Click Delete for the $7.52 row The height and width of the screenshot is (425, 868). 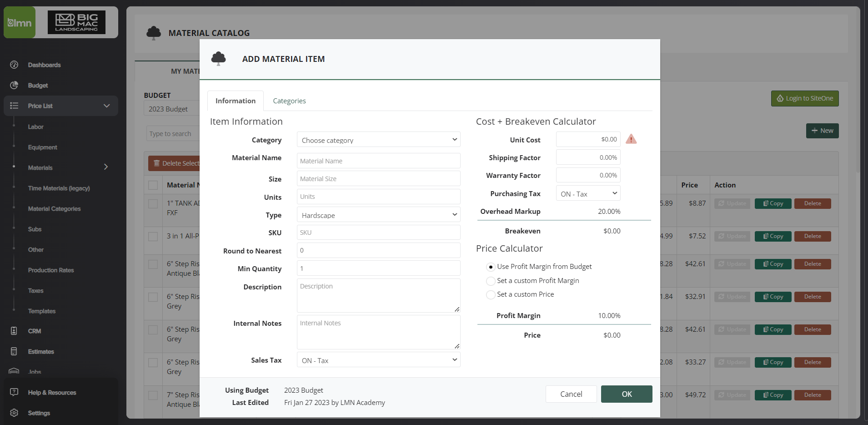point(813,236)
